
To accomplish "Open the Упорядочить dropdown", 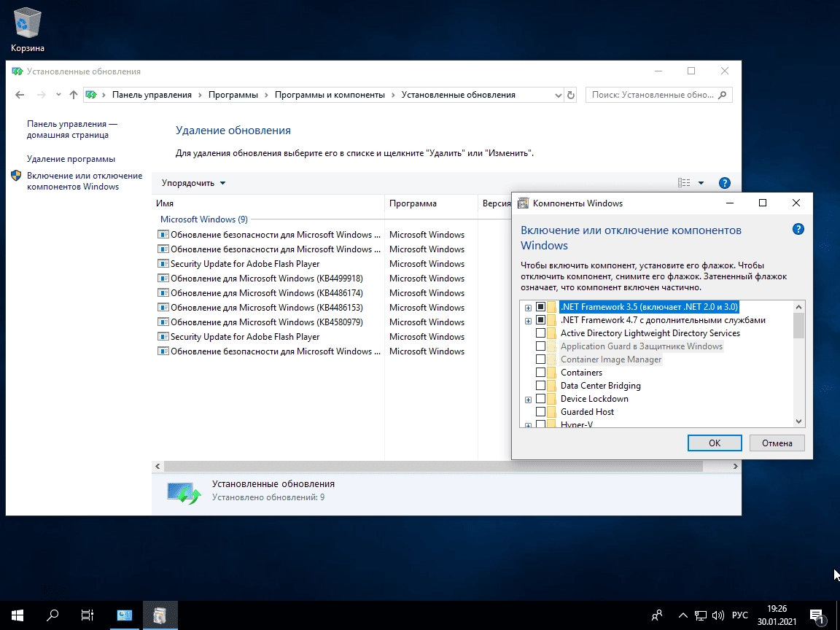I will pos(193,183).
